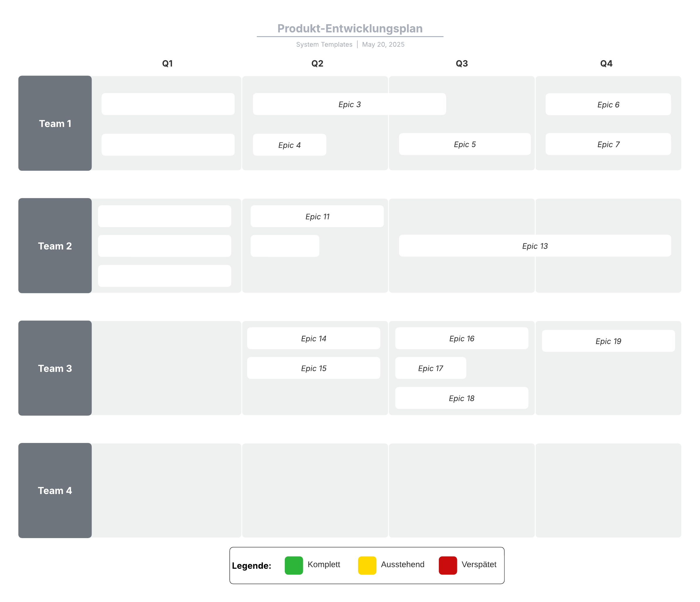The width and height of the screenshot is (700, 602).
Task: Click the Q1 column heading
Action: click(x=167, y=64)
